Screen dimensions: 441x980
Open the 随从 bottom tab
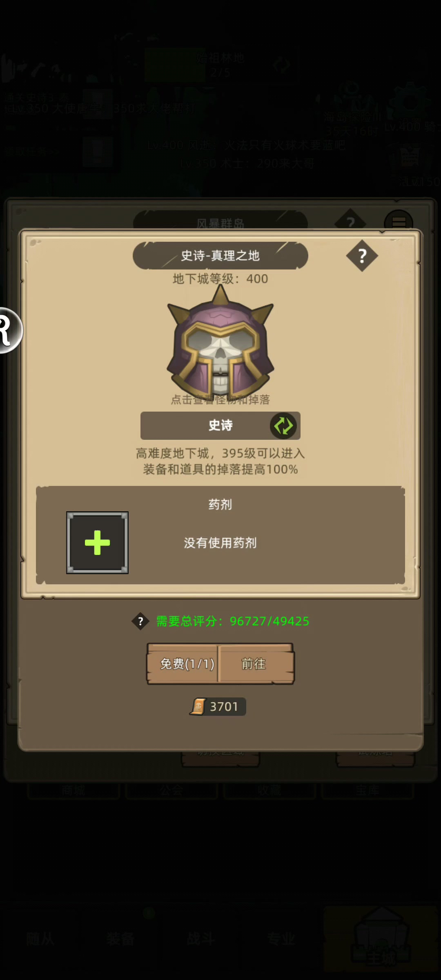(x=40, y=939)
